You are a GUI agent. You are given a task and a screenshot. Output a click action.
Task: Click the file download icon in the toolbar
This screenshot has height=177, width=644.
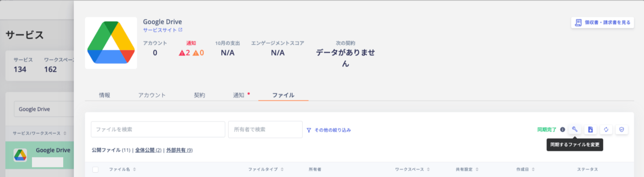pos(590,129)
